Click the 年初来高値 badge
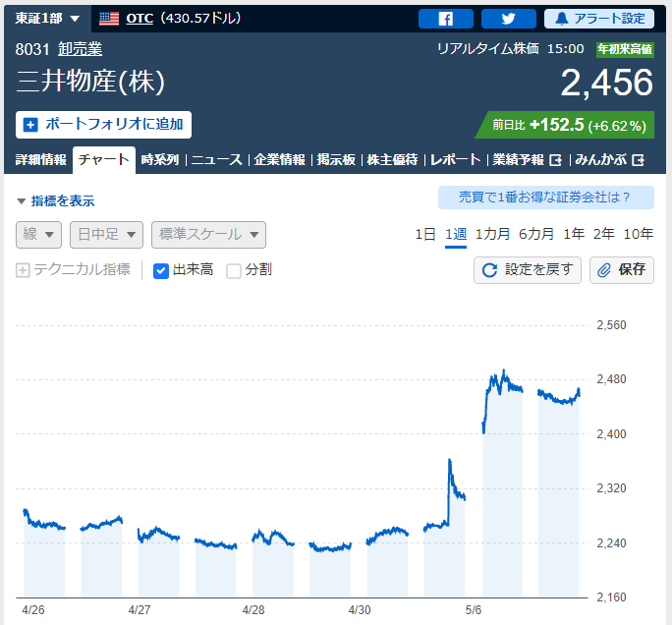The width and height of the screenshot is (672, 625). pyautogui.click(x=625, y=49)
